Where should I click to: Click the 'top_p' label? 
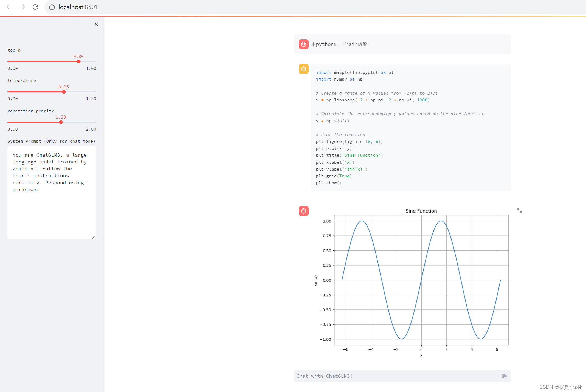point(14,50)
